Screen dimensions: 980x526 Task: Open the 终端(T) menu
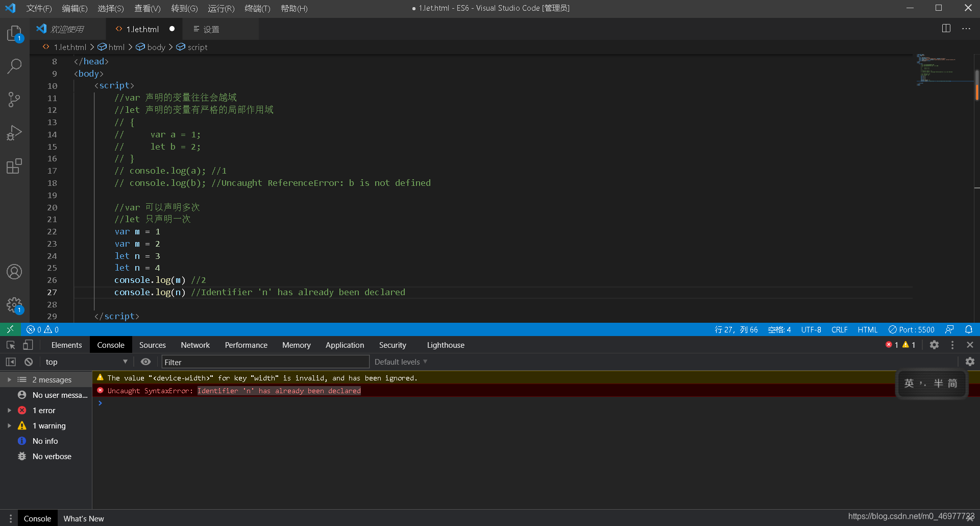[x=257, y=8]
